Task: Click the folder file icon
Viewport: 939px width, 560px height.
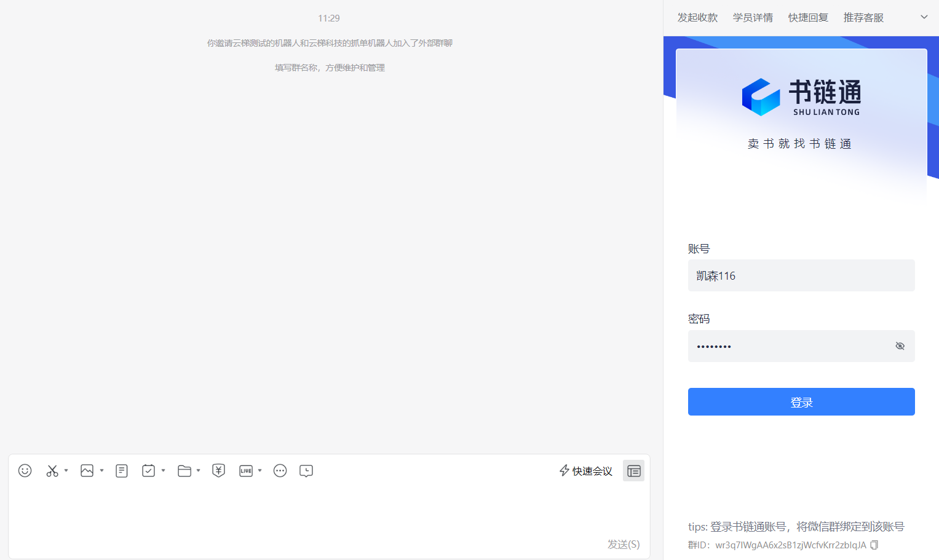Action: (x=184, y=471)
